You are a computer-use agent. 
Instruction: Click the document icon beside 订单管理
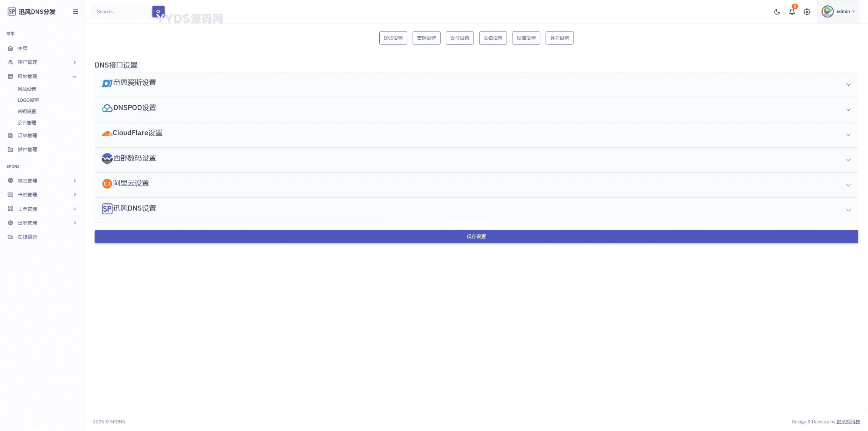click(11, 136)
